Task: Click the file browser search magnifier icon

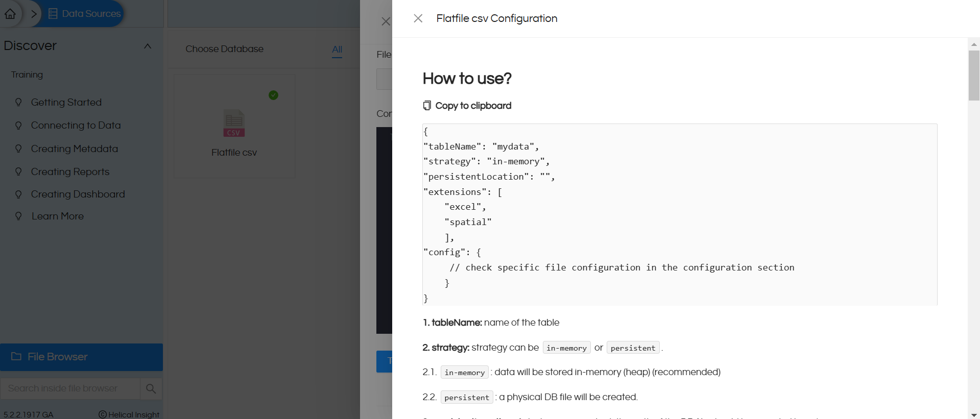Action: click(151, 389)
